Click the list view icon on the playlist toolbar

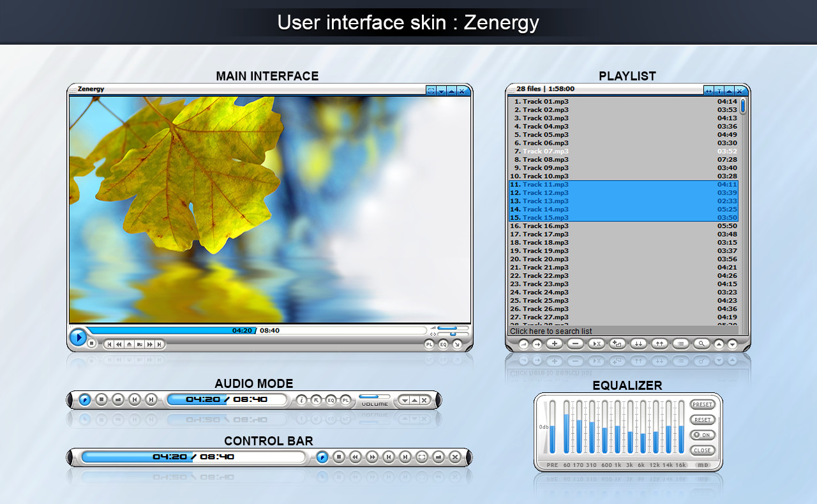tap(681, 343)
